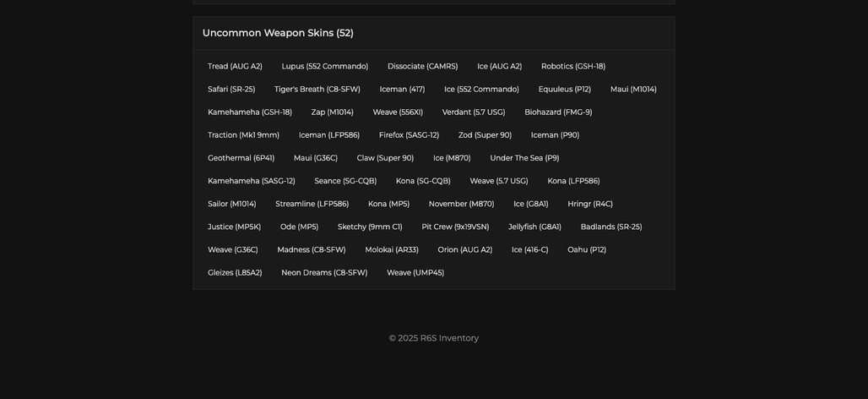Click Streamline (LFP586) tag

[312, 204]
